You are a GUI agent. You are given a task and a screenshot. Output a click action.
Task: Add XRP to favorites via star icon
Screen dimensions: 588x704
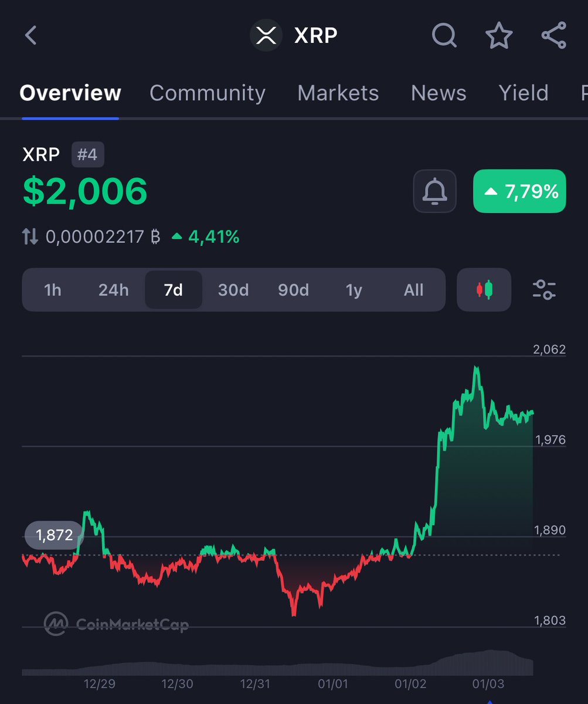pyautogui.click(x=499, y=35)
